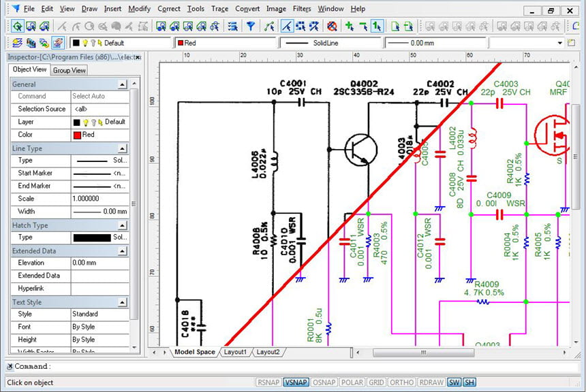Click the funnel filter selection icon

pos(251,26)
